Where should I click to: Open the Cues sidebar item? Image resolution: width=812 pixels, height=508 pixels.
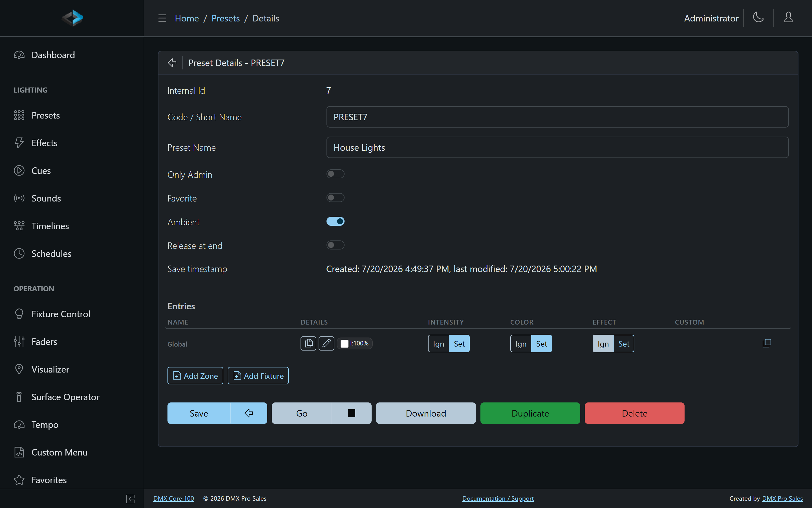(72, 171)
